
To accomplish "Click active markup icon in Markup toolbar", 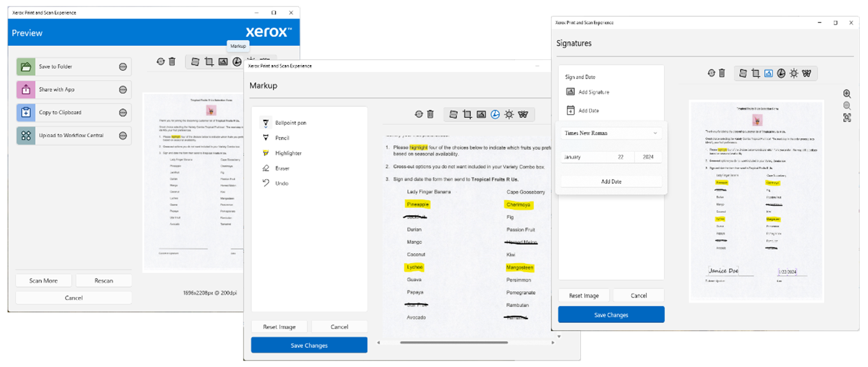I will [x=495, y=115].
